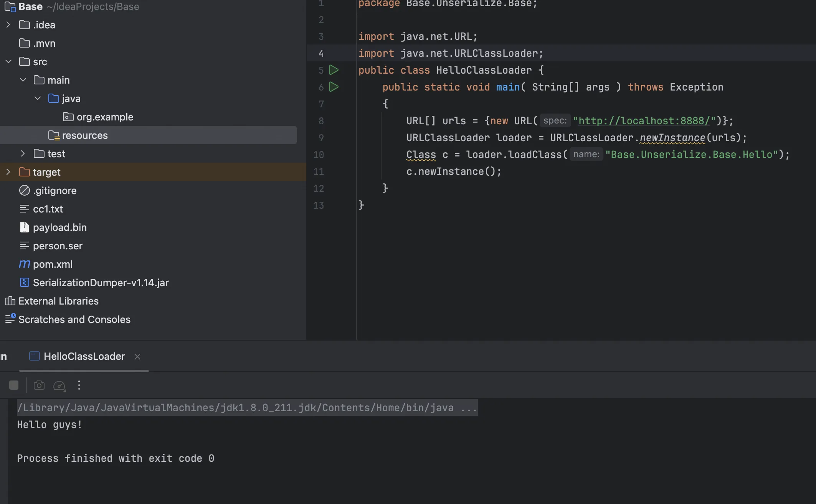Click the camera thread dump icon
The height and width of the screenshot is (504, 816).
39,385
